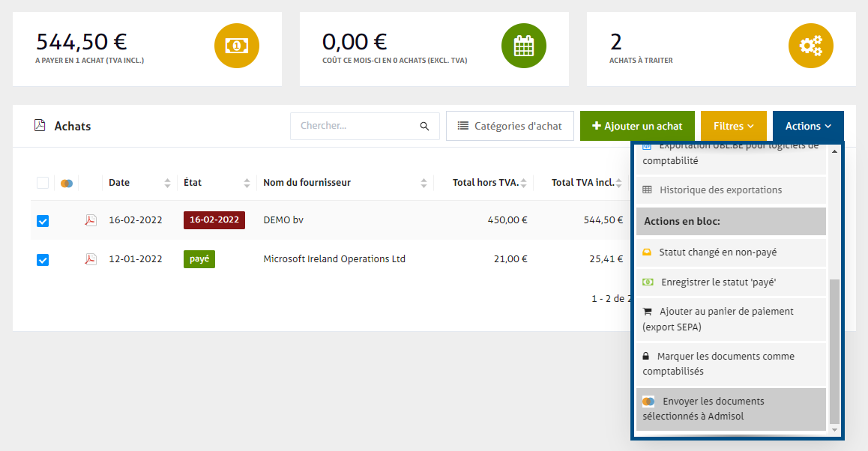Click the money icon in amount-to-pay card
Viewport: 868px width, 451px height.
coord(237,46)
